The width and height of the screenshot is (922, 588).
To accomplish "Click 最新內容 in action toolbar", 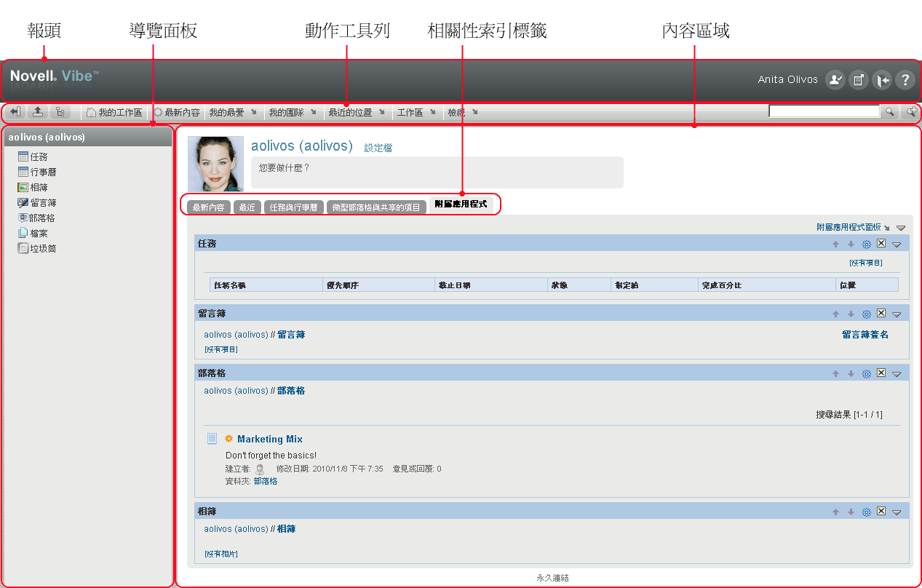I will click(177, 113).
